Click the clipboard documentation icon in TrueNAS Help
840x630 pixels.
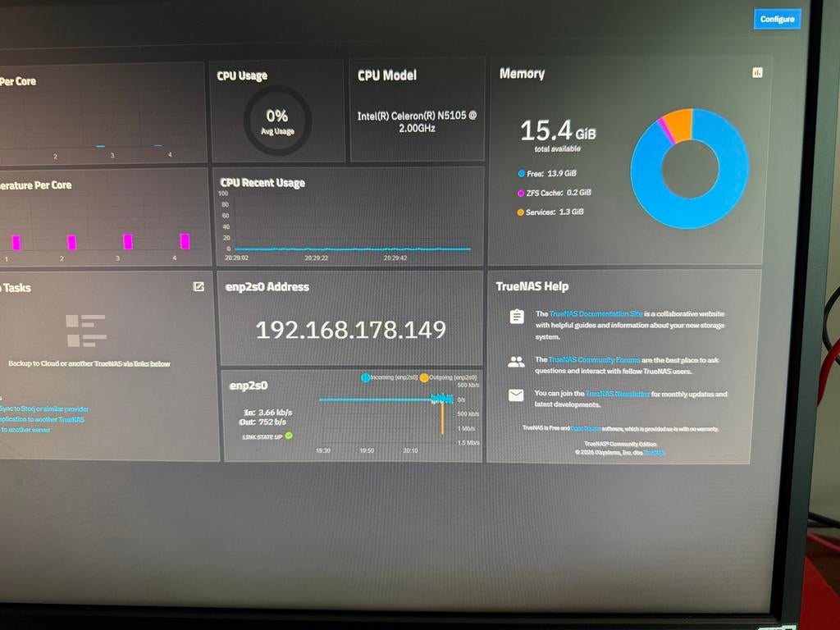pyautogui.click(x=517, y=317)
